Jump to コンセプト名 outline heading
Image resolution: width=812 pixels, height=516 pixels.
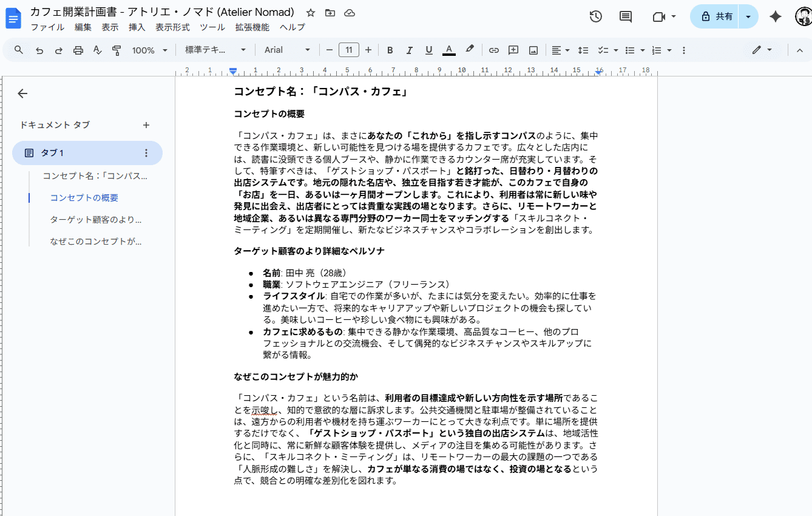[x=95, y=176]
